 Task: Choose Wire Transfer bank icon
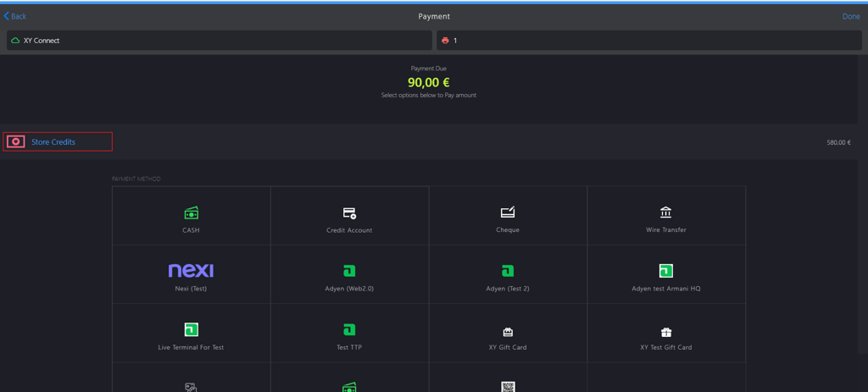pos(666,213)
